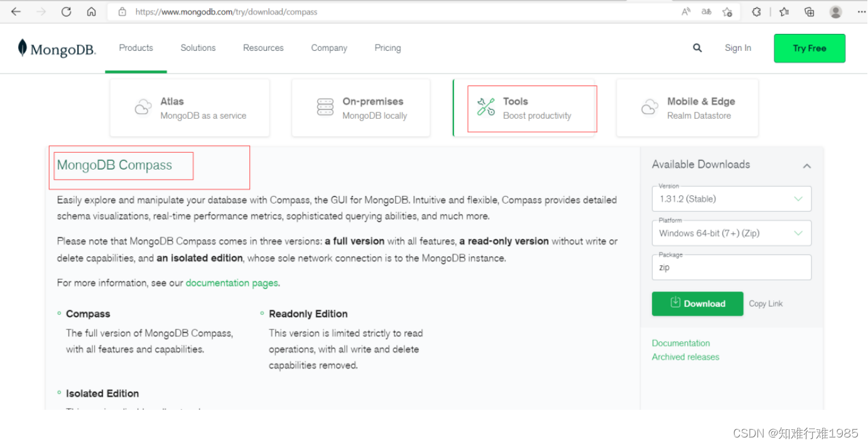Click the browser forward arrow

(x=41, y=12)
